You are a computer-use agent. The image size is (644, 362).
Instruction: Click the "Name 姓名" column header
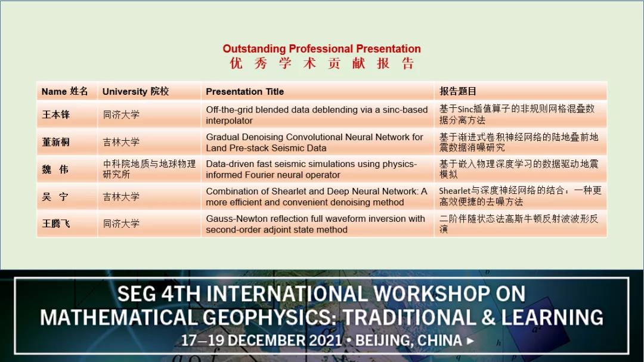(64, 91)
